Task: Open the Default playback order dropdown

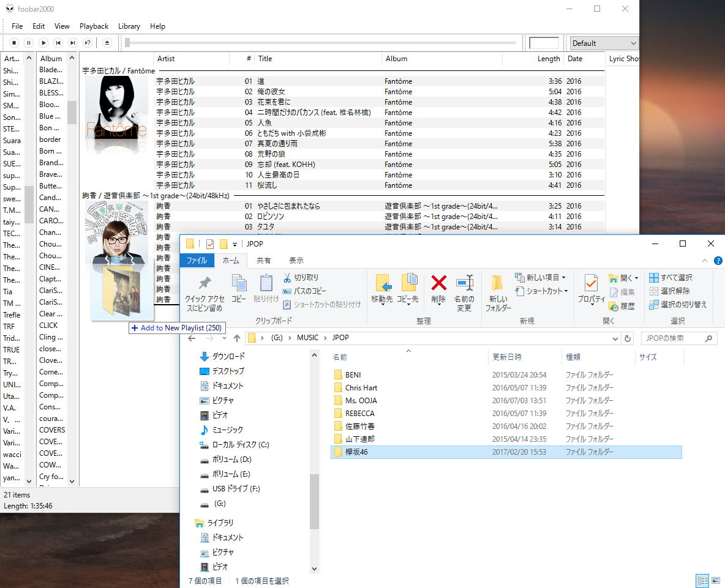Action: (604, 43)
